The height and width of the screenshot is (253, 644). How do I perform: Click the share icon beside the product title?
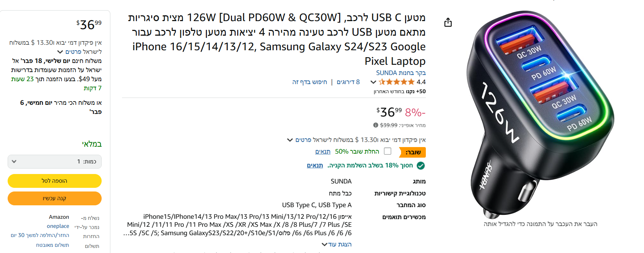448,23
